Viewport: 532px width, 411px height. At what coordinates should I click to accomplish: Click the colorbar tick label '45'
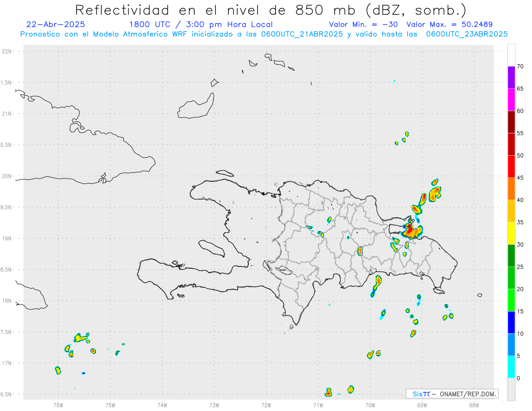520,178
